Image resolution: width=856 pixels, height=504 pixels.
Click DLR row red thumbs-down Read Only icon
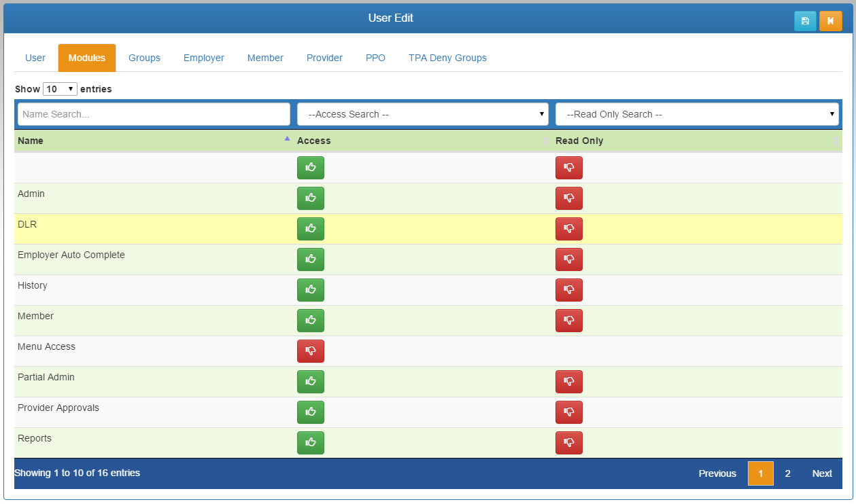(569, 229)
